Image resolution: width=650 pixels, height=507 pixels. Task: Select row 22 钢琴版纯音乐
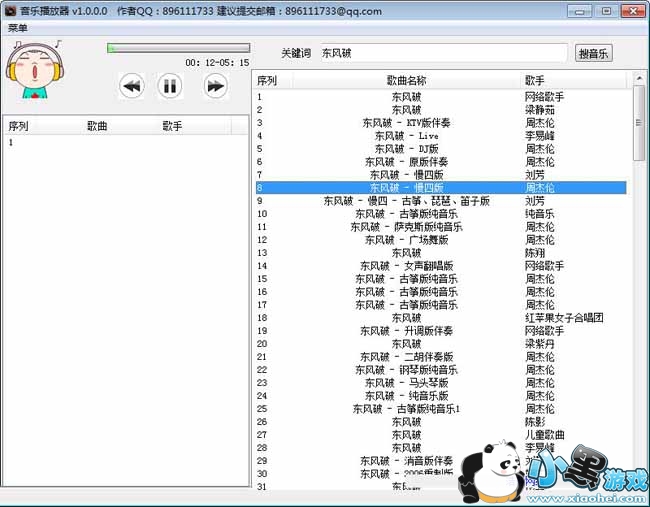[441, 370]
